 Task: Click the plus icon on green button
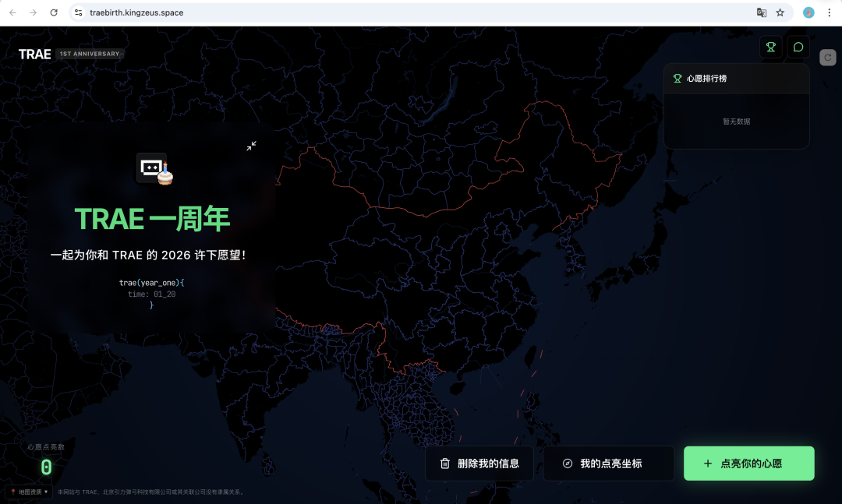tap(708, 463)
